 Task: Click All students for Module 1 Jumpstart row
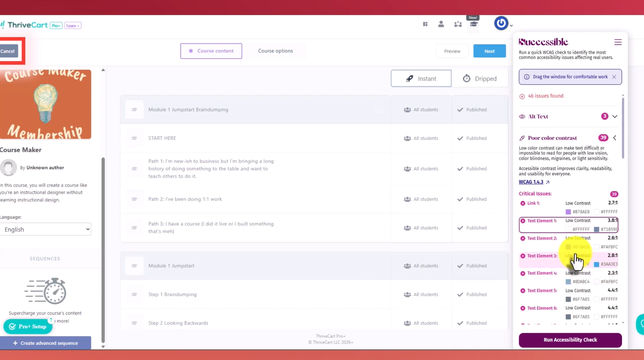click(x=421, y=266)
